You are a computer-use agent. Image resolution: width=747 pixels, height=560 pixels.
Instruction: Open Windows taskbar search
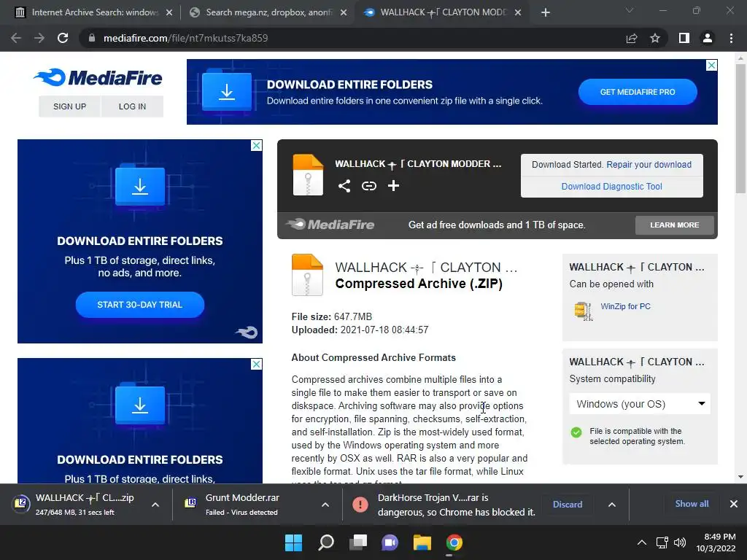pos(326,542)
